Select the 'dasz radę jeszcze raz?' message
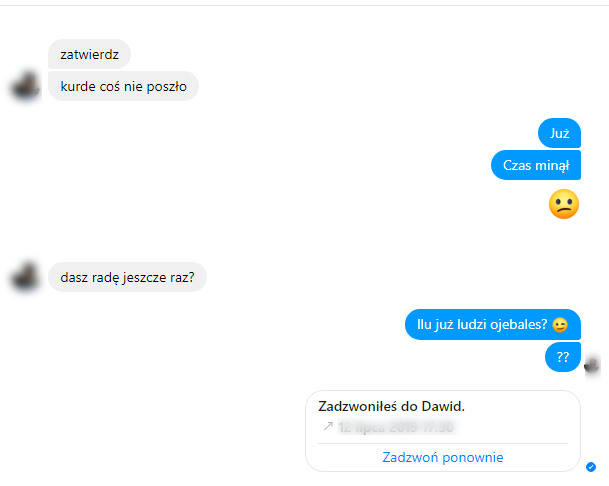 coord(127,277)
